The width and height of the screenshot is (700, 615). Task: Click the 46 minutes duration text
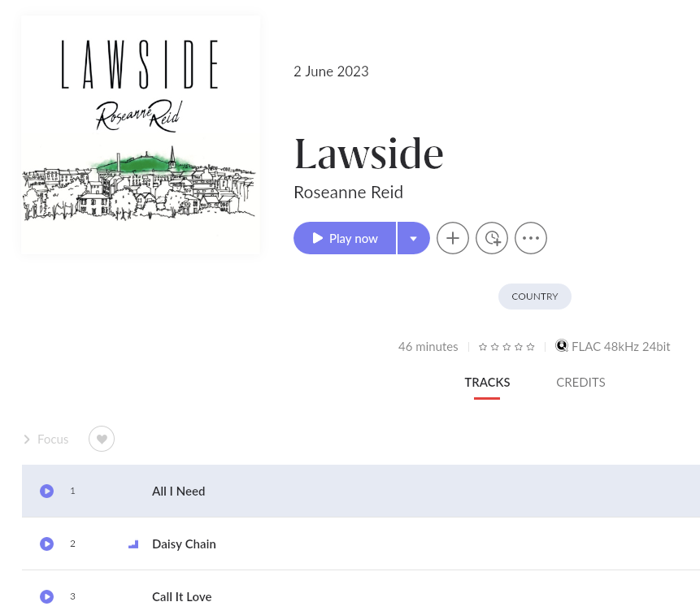point(428,347)
